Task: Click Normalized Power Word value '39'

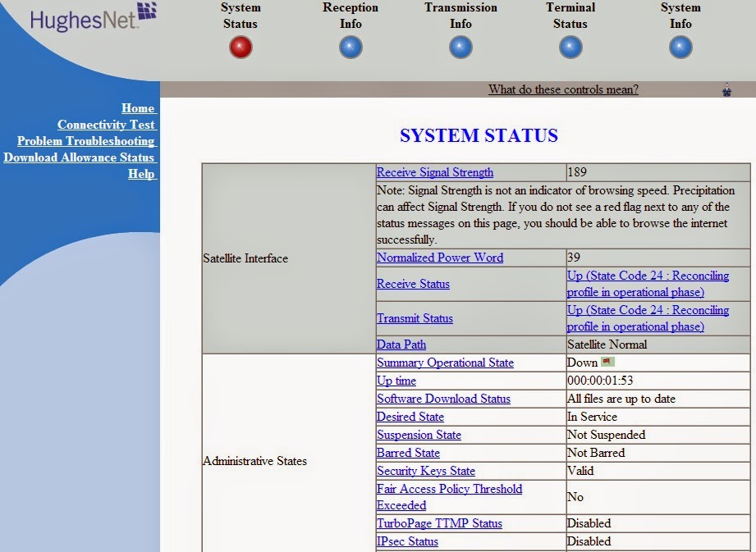Action: pos(574,258)
